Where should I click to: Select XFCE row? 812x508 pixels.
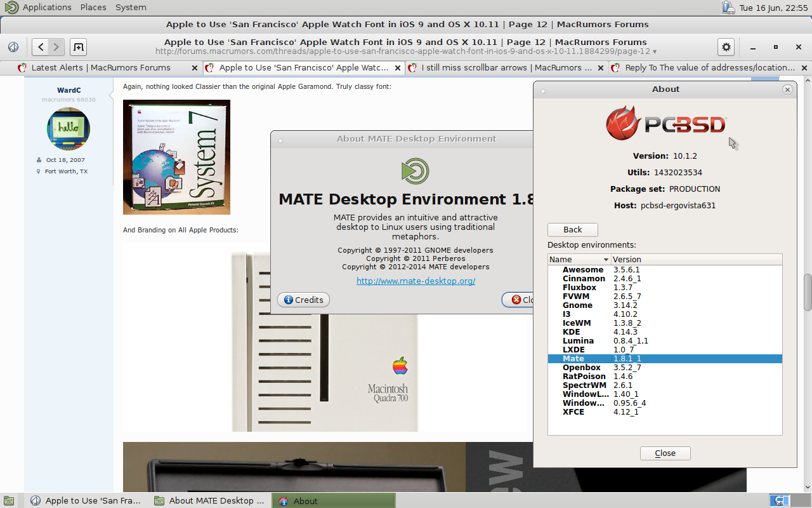(665, 412)
